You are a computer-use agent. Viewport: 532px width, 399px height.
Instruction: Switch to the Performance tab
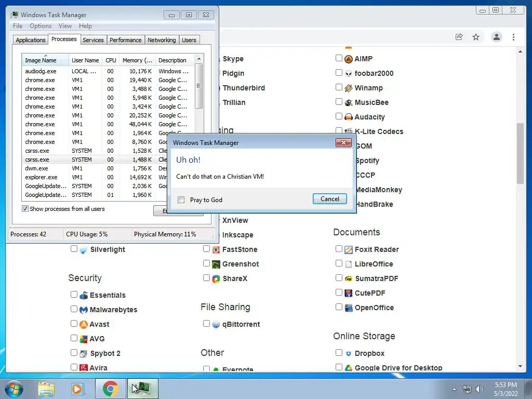[x=126, y=40]
